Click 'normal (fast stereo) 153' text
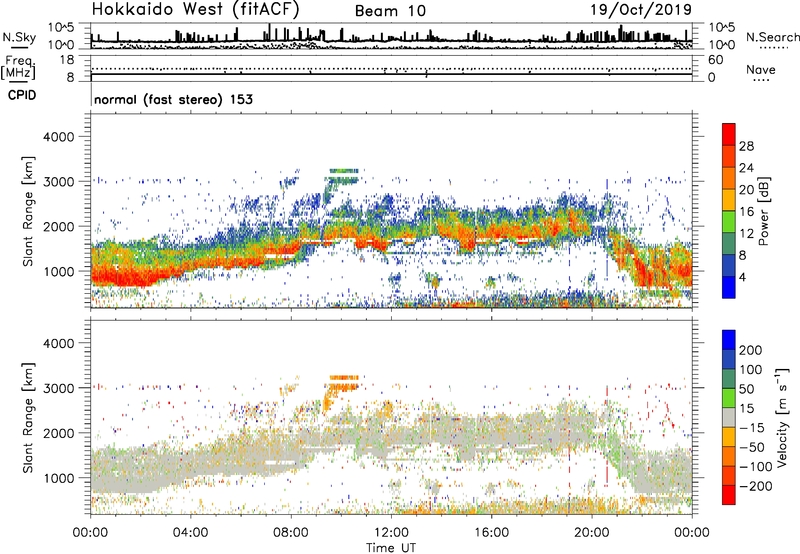800x554 pixels. [173, 99]
